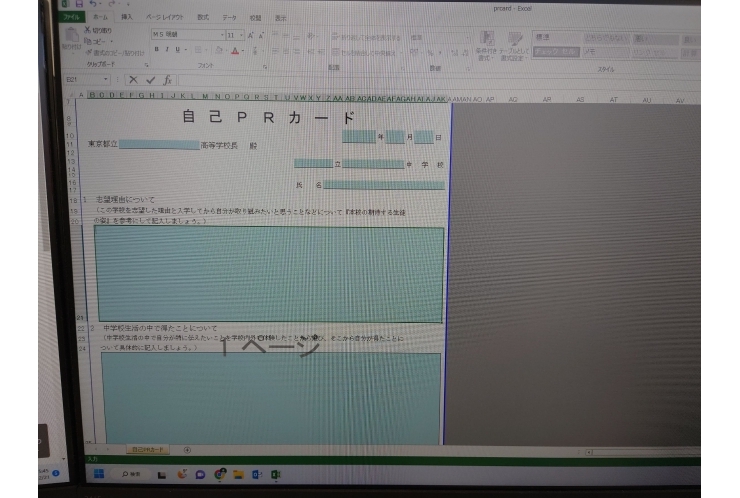Click the Save icon in the quick access toolbar
Screen dimensions: 740x498
click(x=79, y=4)
